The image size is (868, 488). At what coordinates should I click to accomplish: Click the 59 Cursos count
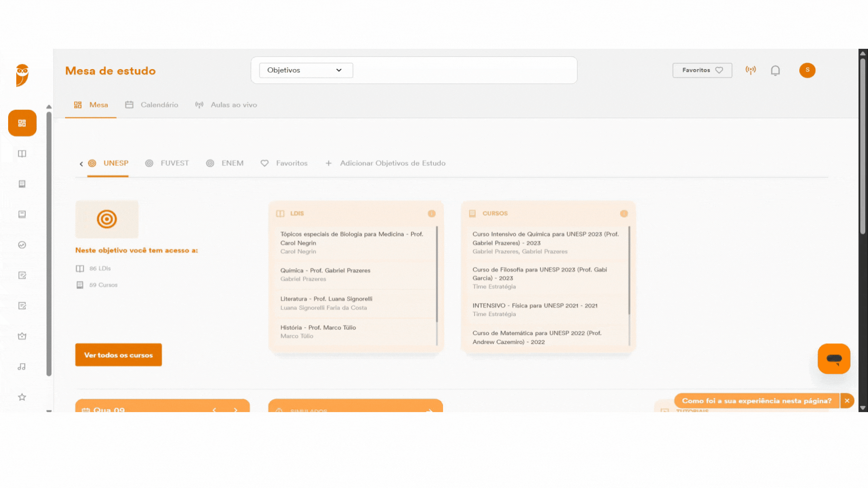point(97,285)
